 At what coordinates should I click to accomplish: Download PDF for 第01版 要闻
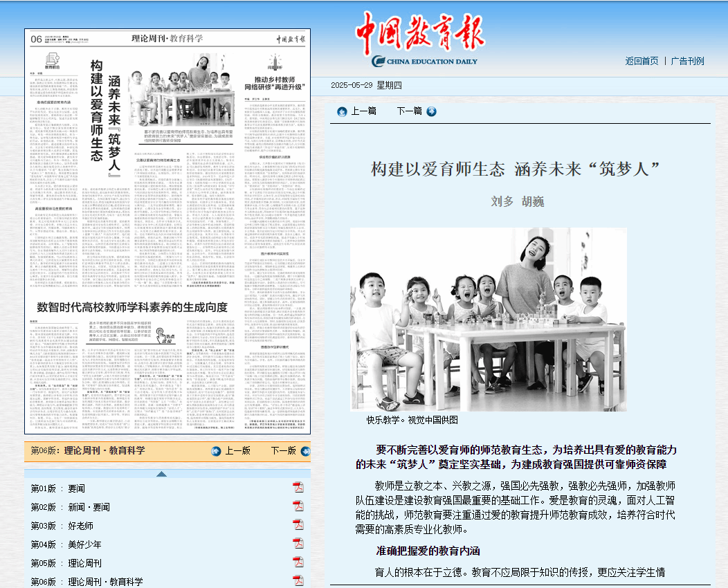298,488
